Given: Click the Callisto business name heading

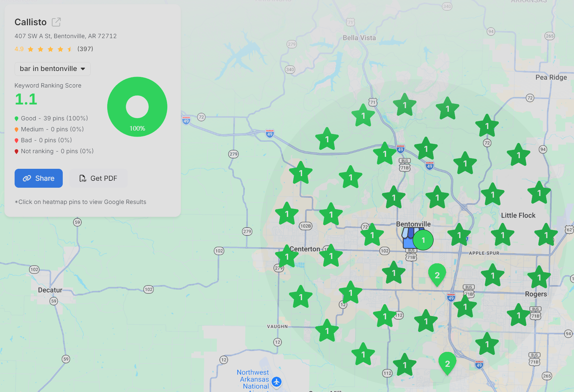Looking at the screenshot, I should pos(31,22).
